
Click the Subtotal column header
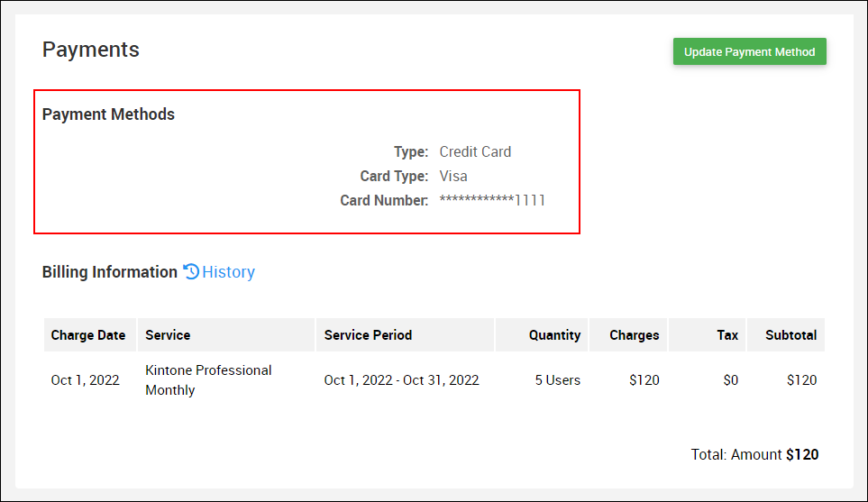(x=790, y=335)
